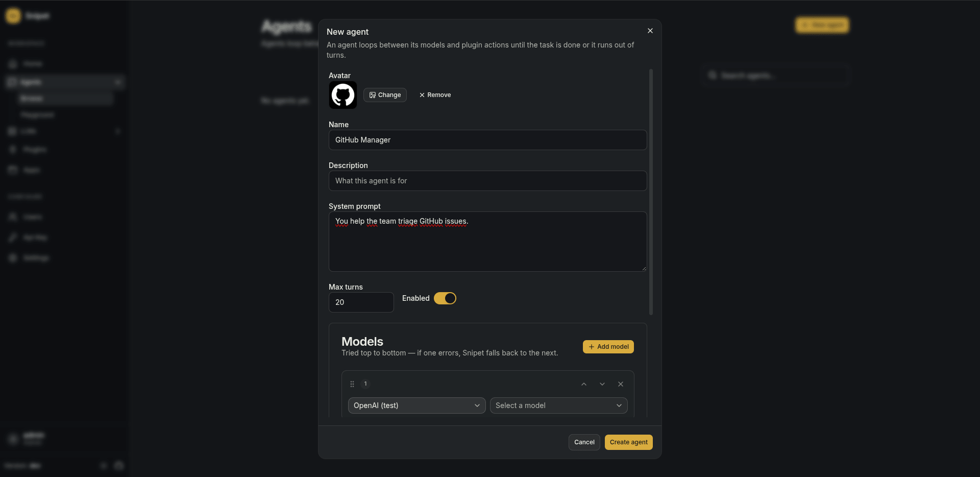Open the Select a model dropdown
Viewport: 980px width, 477px height.
(558, 406)
